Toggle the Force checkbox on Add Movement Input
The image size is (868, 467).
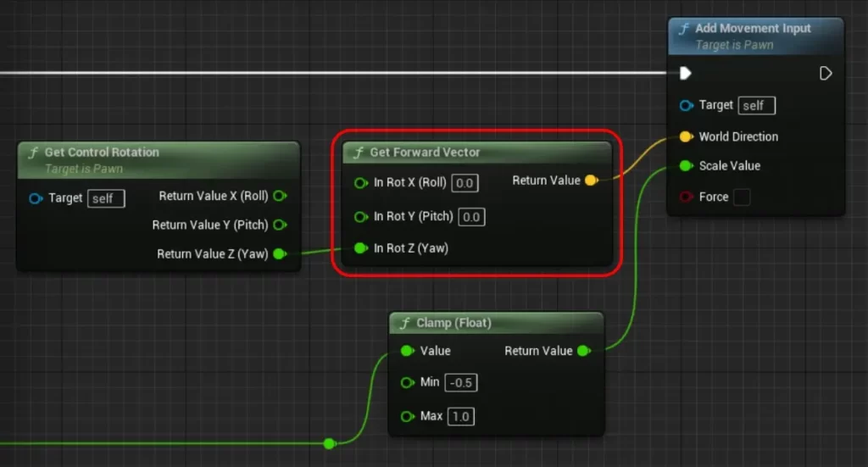(x=741, y=197)
